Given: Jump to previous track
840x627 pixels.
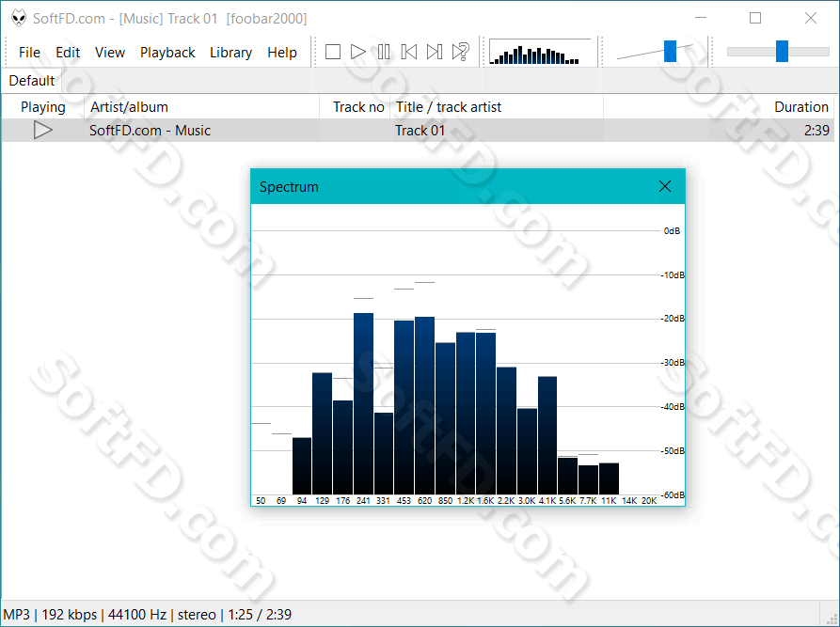Looking at the screenshot, I should [x=409, y=52].
